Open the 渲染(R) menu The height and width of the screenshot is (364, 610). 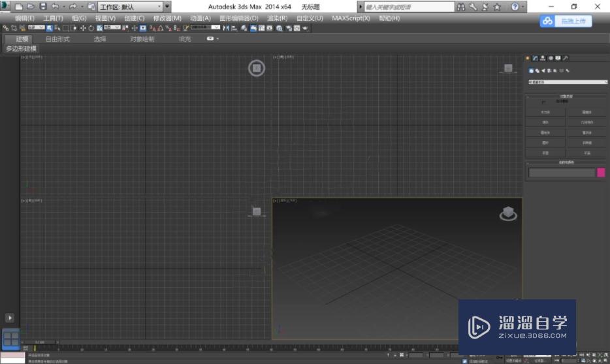click(278, 18)
